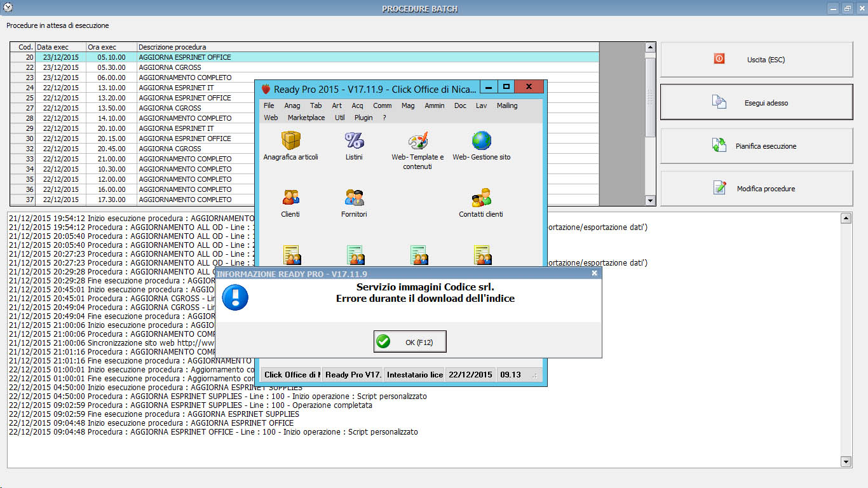Open the Fornitori icon
This screenshot has height=488, width=868.
354,198
